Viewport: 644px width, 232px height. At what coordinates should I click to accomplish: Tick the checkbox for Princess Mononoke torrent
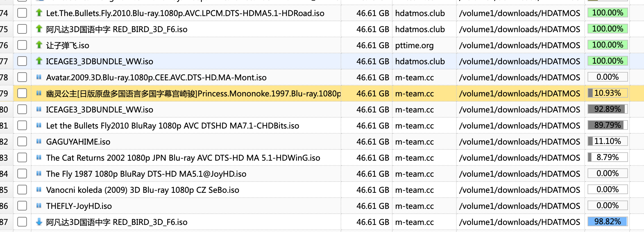point(22,94)
